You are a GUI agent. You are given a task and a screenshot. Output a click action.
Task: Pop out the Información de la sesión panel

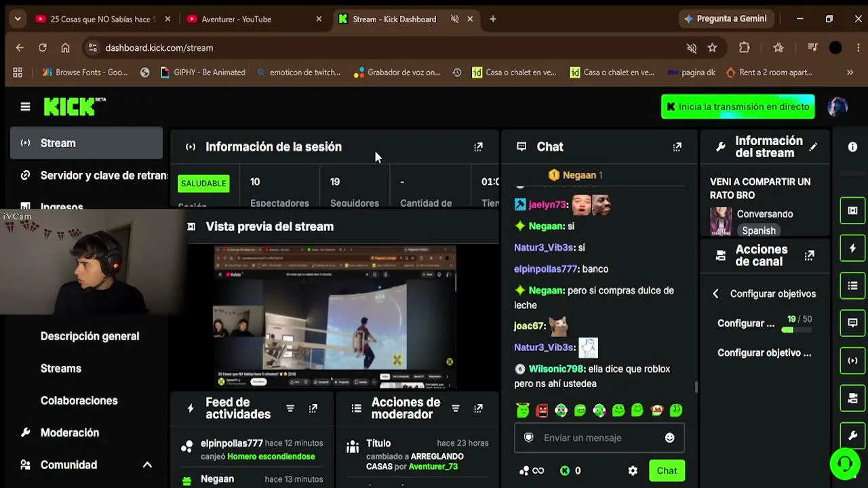click(478, 146)
